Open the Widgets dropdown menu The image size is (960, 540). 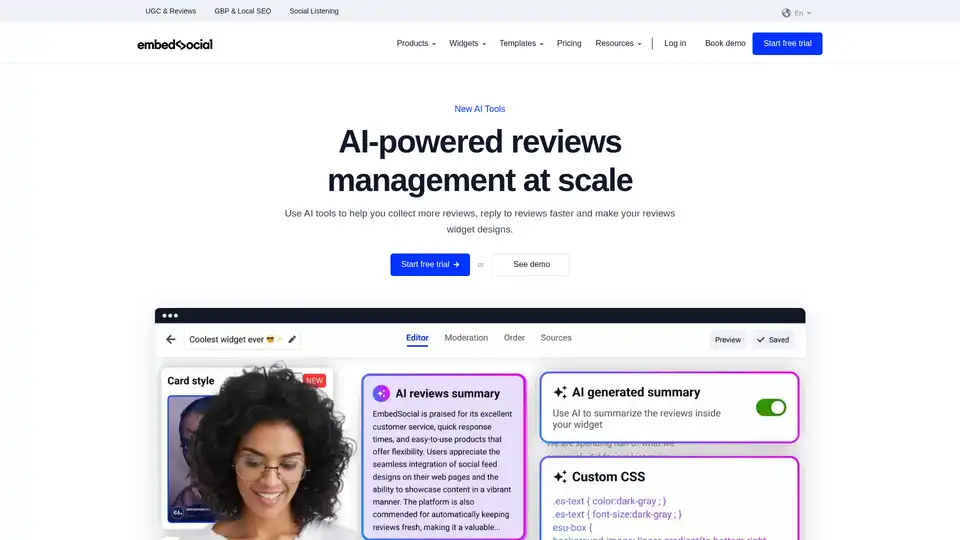(467, 44)
